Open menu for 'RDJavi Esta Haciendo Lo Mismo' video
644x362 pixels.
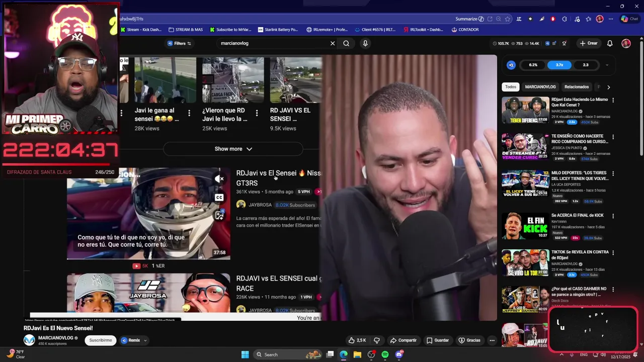[613, 100]
